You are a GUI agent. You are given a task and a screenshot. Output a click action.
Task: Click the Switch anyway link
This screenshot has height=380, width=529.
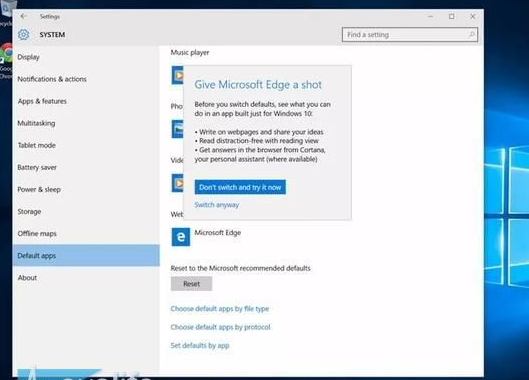coord(217,205)
